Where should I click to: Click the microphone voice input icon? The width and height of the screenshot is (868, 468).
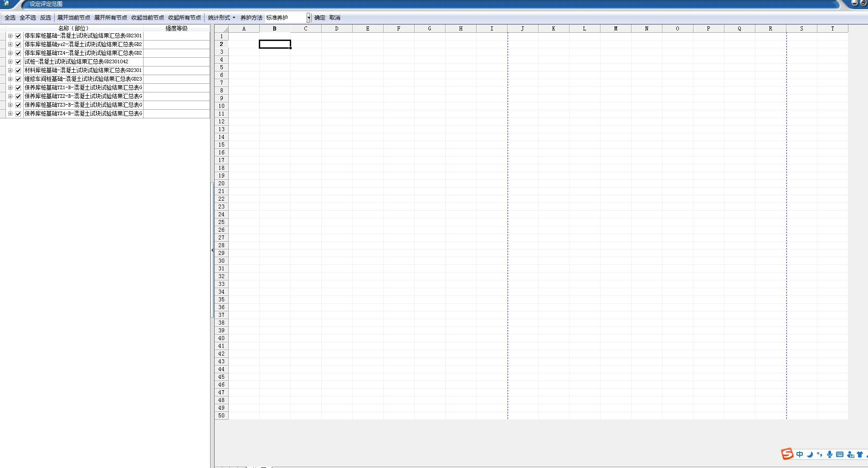[830, 454]
